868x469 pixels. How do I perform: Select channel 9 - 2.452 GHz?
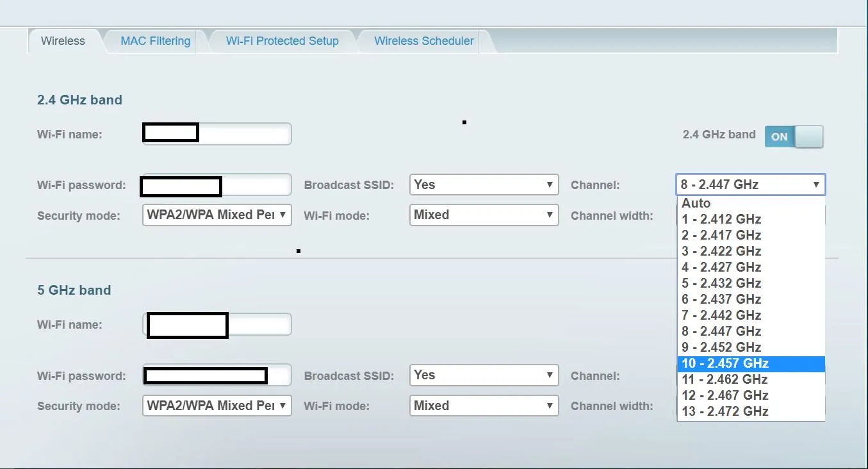751,347
